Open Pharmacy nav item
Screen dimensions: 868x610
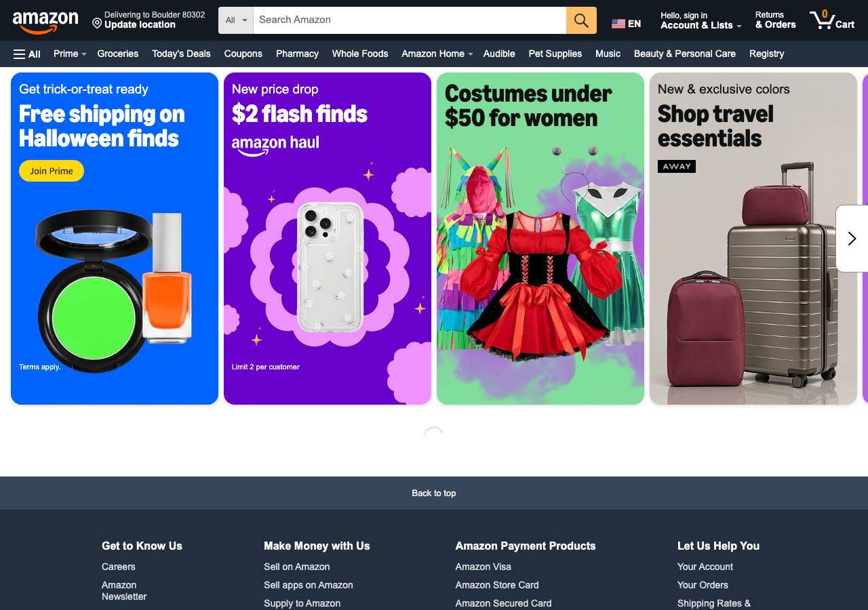297,54
